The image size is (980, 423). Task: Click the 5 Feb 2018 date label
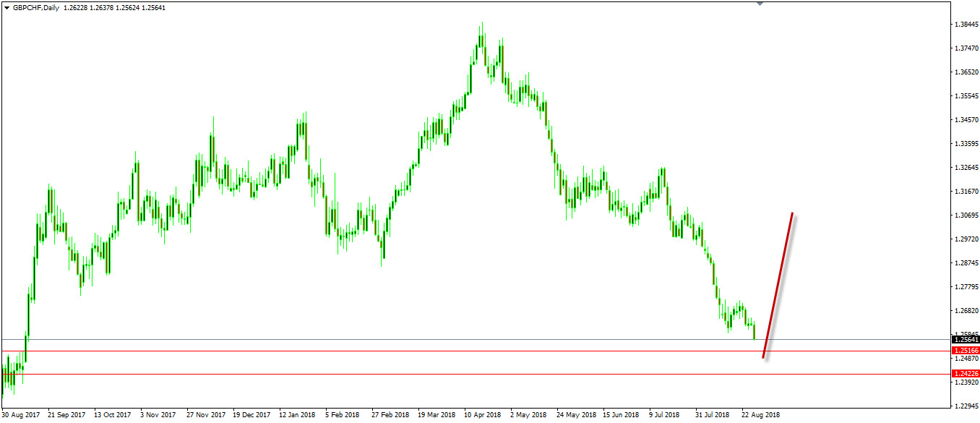(x=343, y=415)
